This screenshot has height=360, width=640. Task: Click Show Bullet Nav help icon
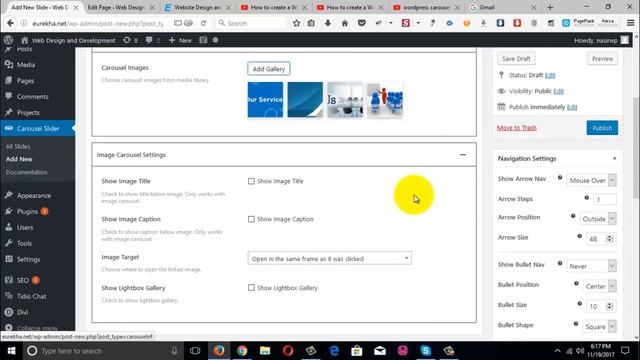pos(560,263)
